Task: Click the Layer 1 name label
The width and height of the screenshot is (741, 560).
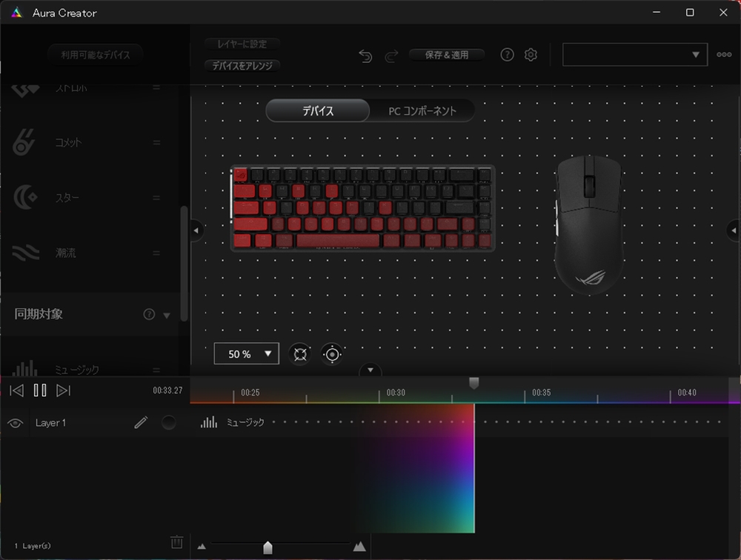Action: [50, 423]
